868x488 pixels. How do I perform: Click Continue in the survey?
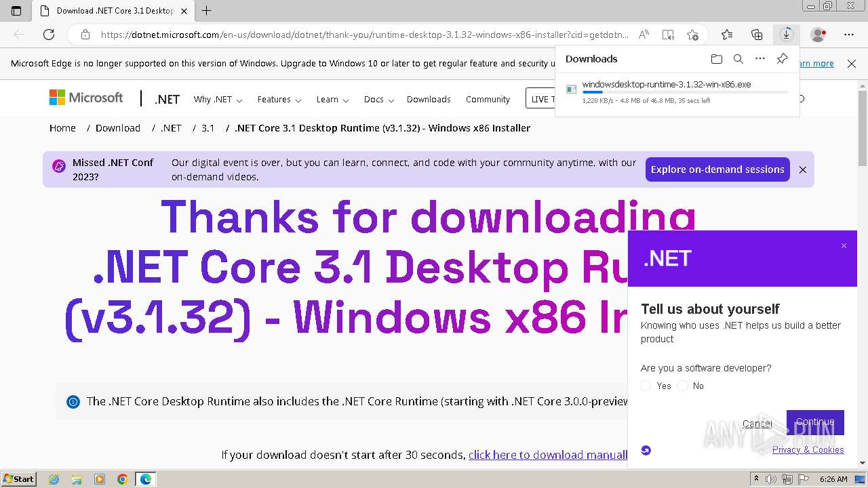coord(815,422)
